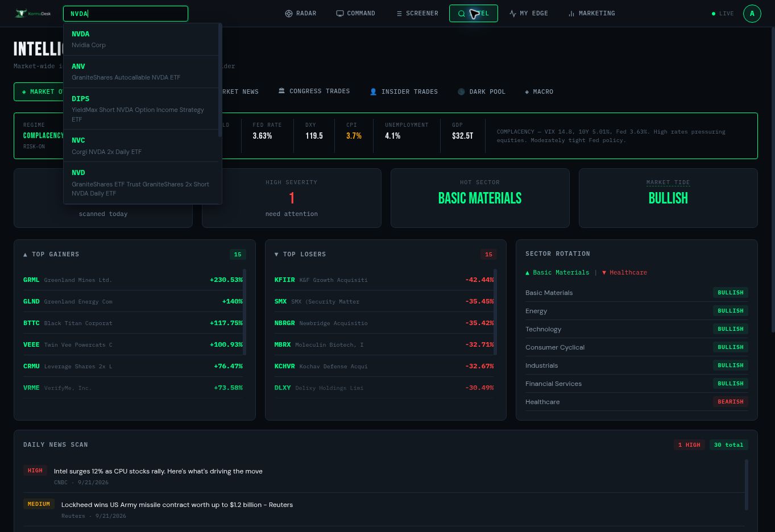Screen dimensions: 775x532
Task: Open the user avatar labeled A
Action: coord(752,14)
